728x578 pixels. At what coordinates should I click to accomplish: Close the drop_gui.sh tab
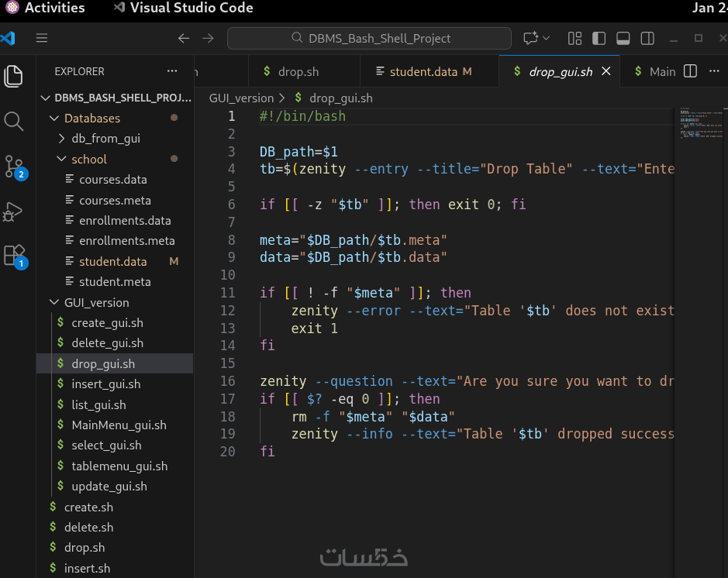click(x=606, y=71)
